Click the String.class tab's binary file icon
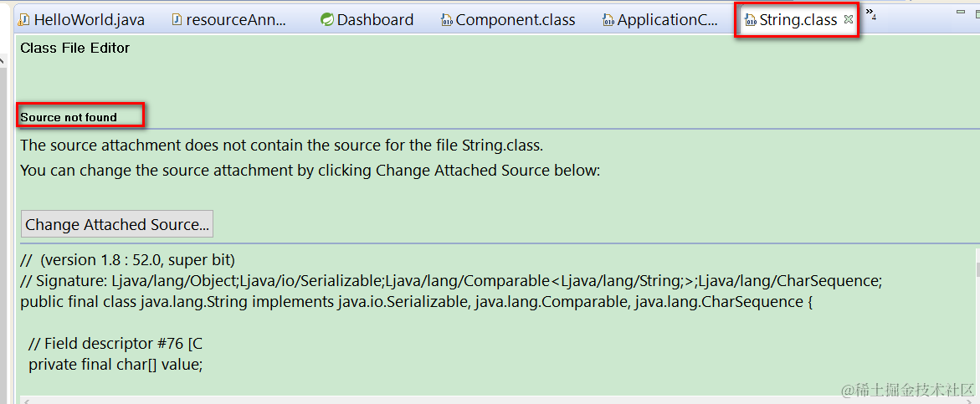Screen dimensions: 980x404 tap(750, 20)
